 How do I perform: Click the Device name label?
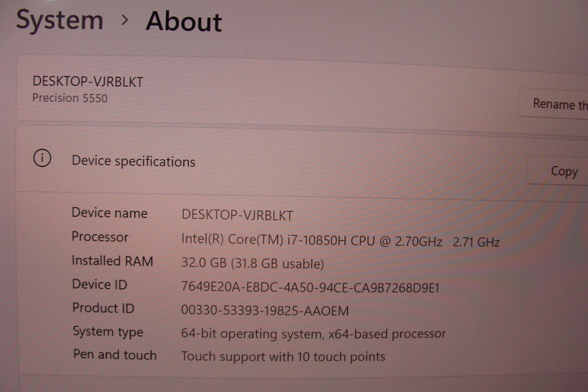110,213
